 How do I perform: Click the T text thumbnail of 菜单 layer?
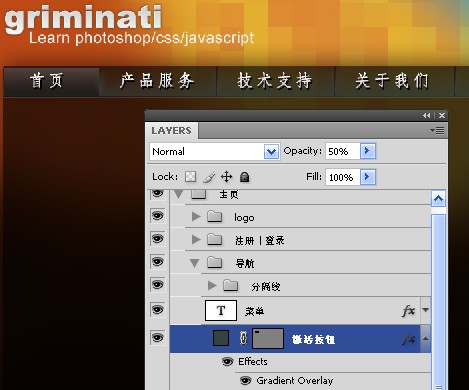pyautogui.click(x=221, y=310)
